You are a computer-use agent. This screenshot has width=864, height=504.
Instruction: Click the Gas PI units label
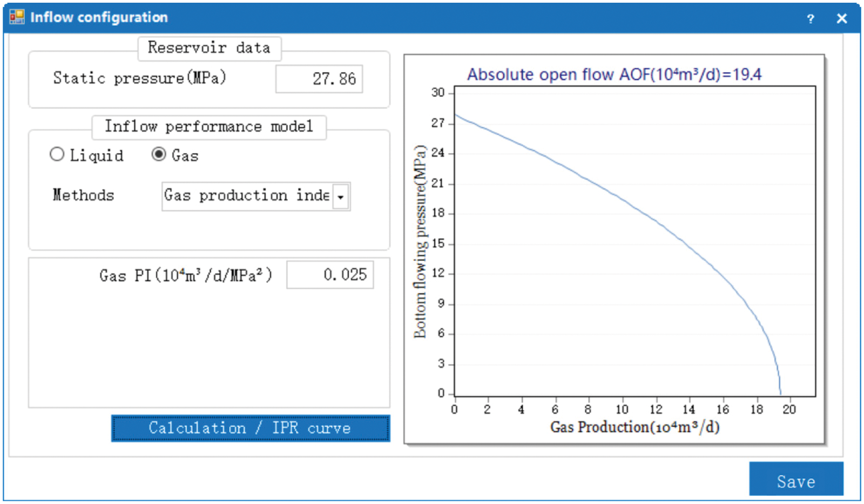click(x=185, y=276)
